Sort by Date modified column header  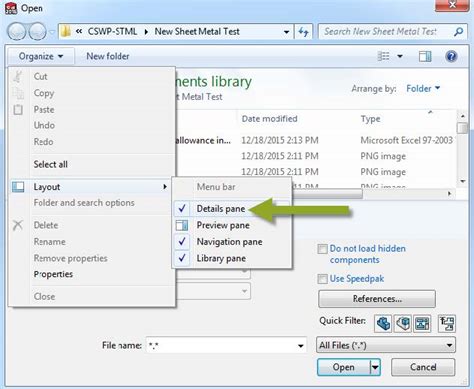pyautogui.click(x=269, y=119)
